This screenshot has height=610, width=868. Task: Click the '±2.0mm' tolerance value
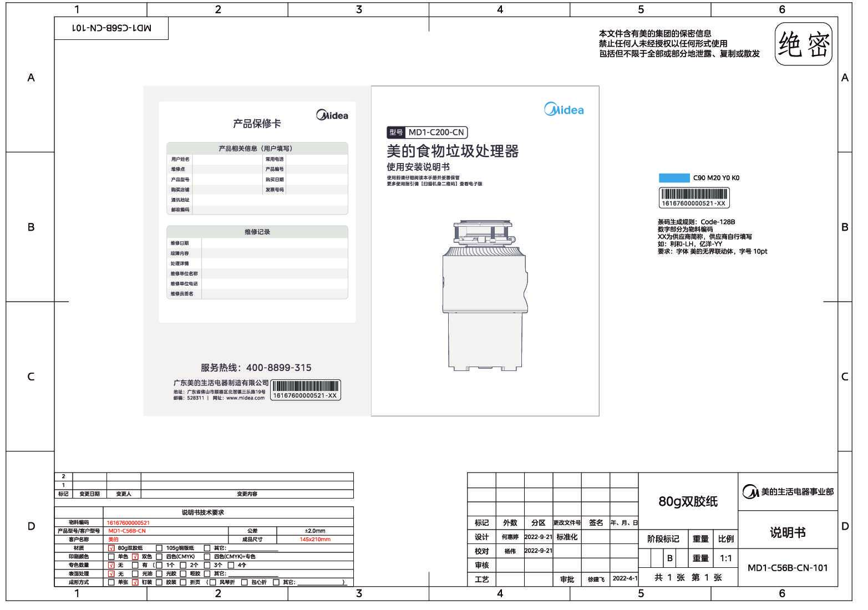pyautogui.click(x=315, y=531)
